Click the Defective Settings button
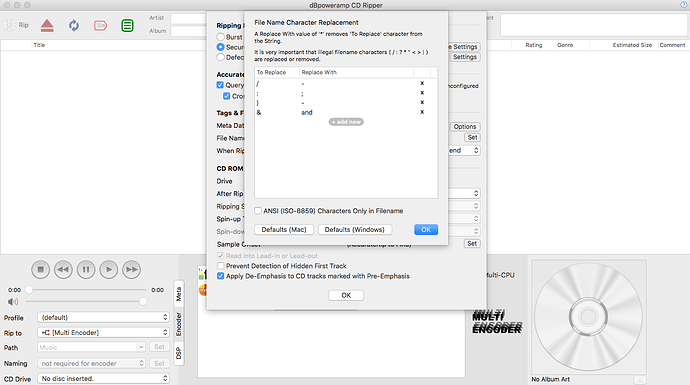This screenshot has width=690, height=385. (x=465, y=57)
